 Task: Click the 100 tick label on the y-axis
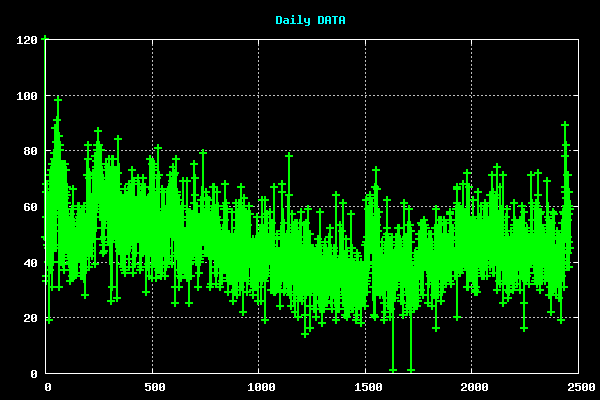(x=27, y=96)
